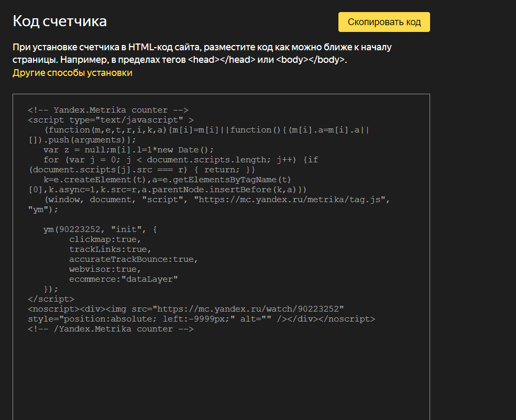Click the yellow Скопировать код button
The height and width of the screenshot is (420, 516).
pos(384,22)
